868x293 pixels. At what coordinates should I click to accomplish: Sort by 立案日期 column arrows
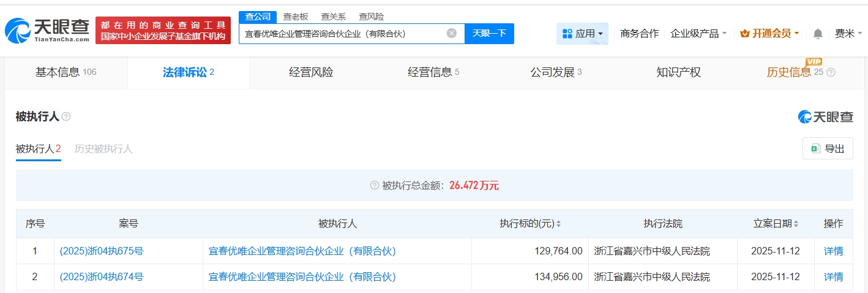coord(796,224)
